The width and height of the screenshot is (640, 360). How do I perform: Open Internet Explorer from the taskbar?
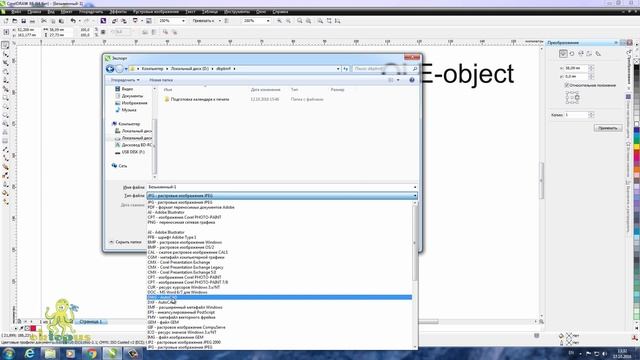[29, 353]
